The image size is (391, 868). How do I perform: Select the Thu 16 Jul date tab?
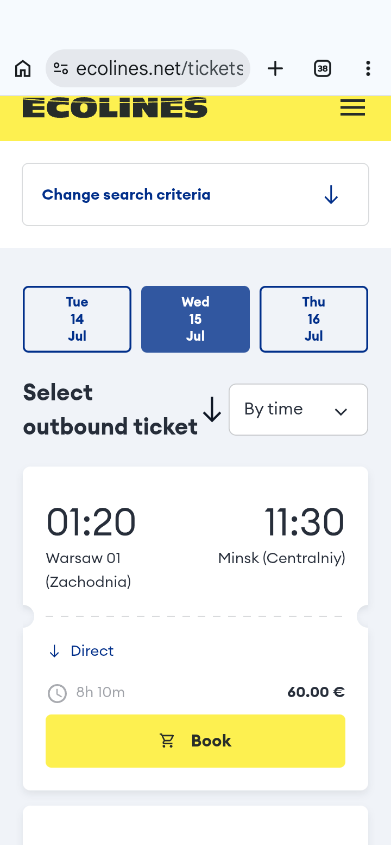pyautogui.click(x=314, y=319)
